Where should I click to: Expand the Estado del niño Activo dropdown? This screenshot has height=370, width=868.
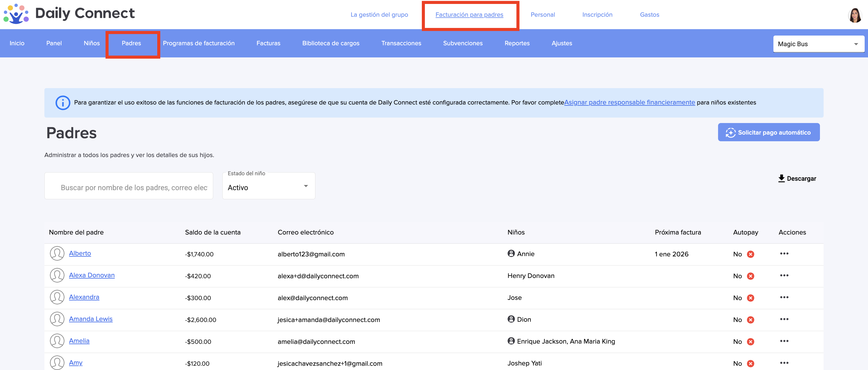pyautogui.click(x=269, y=187)
